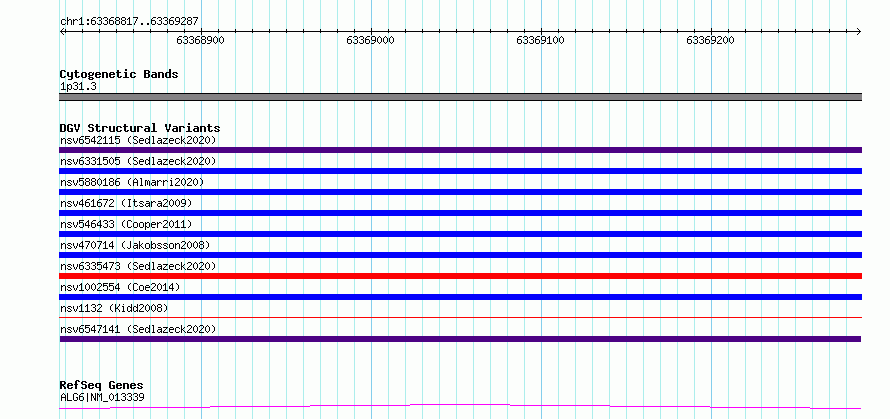This screenshot has width=890, height=419.
Task: Select the gray 1p31.3 cytogenetic band bar
Action: [x=460, y=97]
